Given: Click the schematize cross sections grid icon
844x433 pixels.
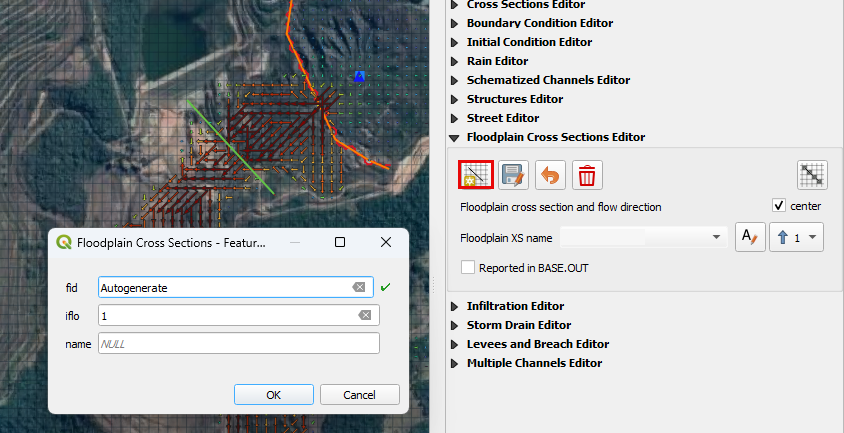Looking at the screenshot, I should point(812,175).
